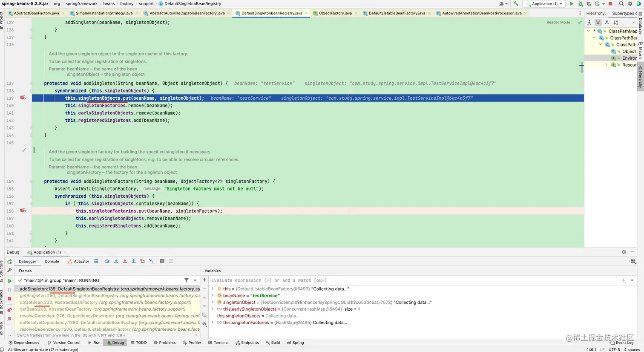Run with Coverage from the top toolbar

589,4
